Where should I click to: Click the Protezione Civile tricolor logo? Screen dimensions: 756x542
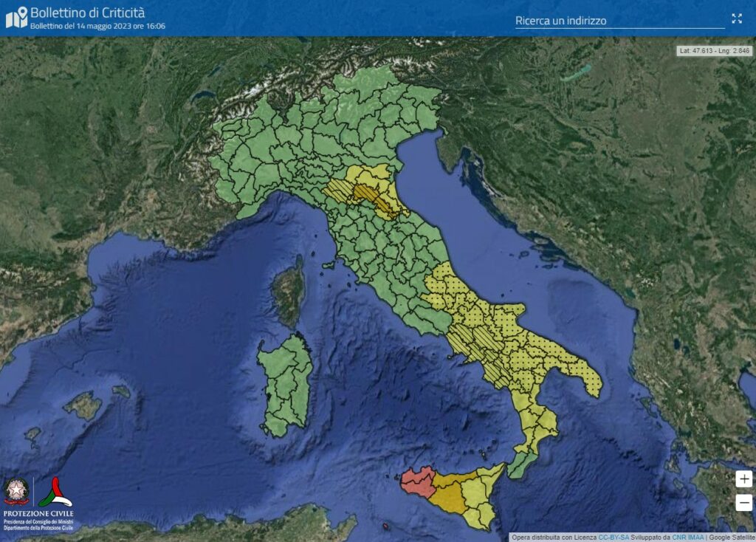point(55,492)
